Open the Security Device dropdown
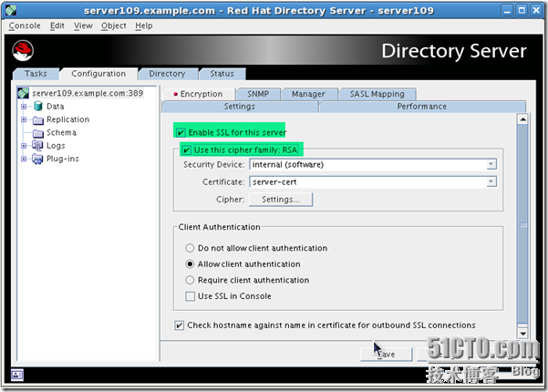Viewport: 548px width, 392px height. coord(491,164)
